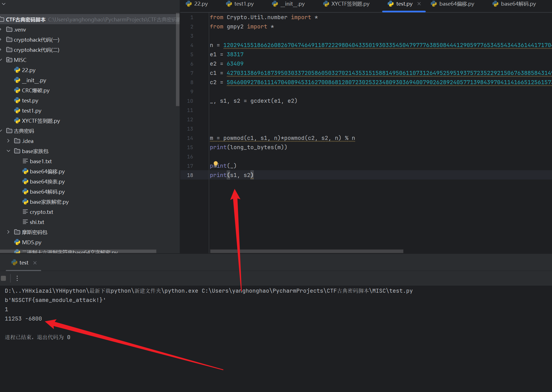Select the base64偏移.py editor tab
This screenshot has height=392, width=552.
pyautogui.click(x=453, y=4)
